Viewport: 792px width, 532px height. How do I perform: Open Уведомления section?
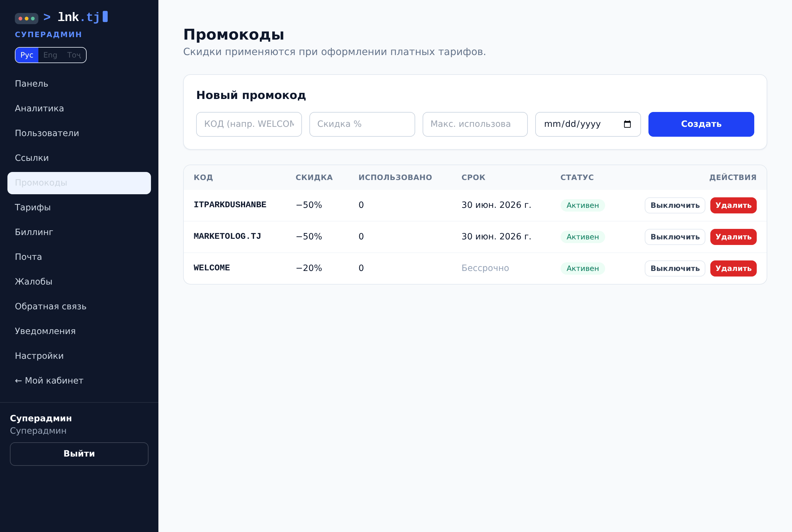coord(79,332)
